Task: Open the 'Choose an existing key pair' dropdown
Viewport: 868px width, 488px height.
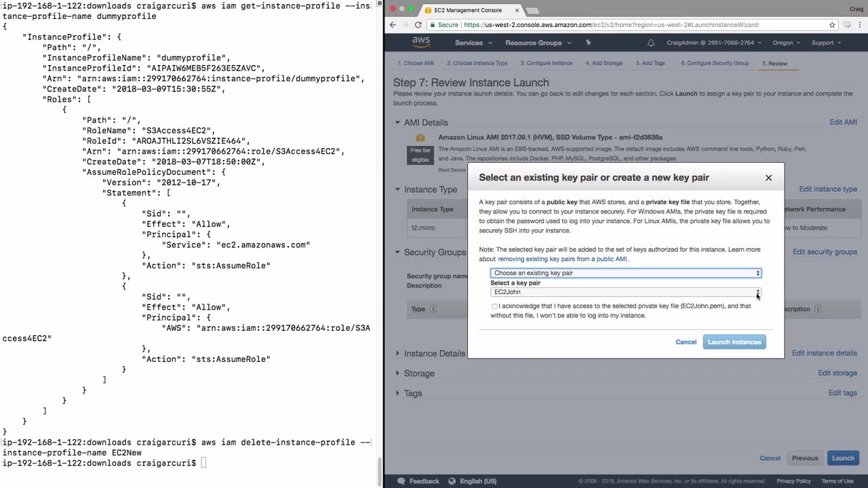Action: [626, 273]
